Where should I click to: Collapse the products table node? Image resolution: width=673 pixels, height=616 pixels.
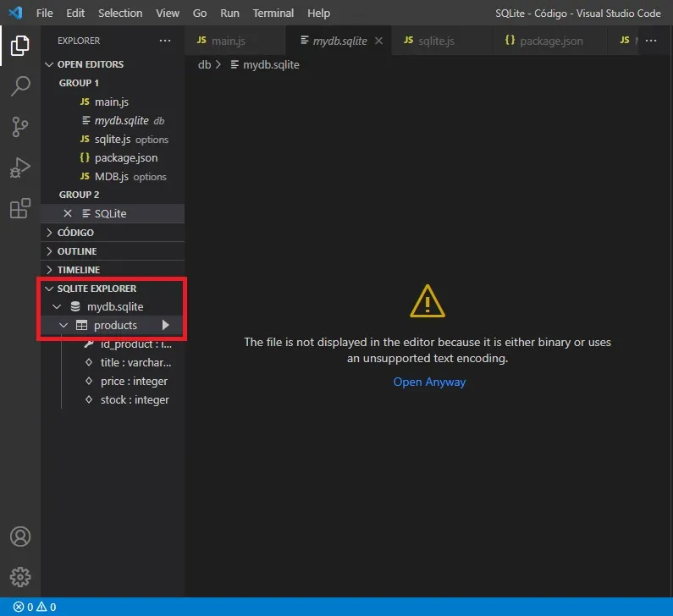(x=63, y=326)
